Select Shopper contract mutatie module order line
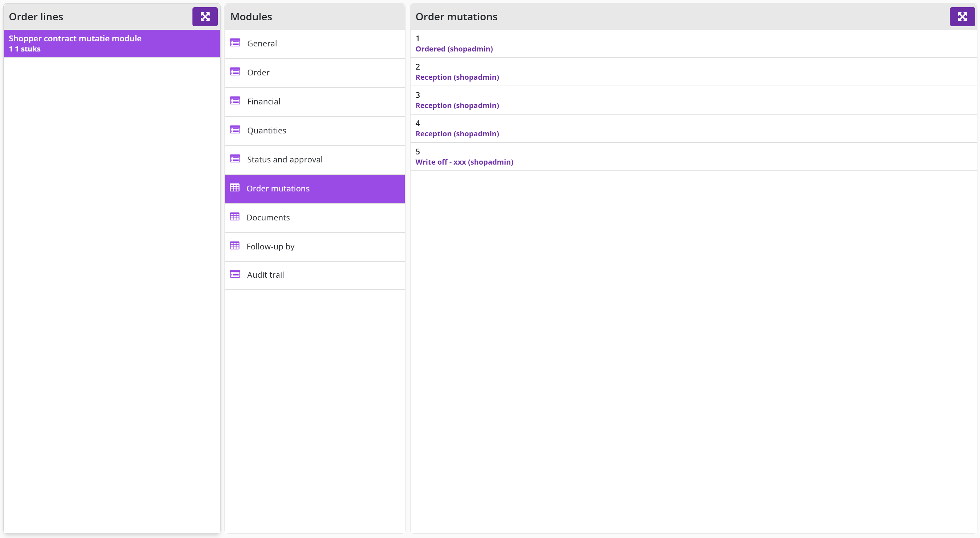 click(x=112, y=44)
